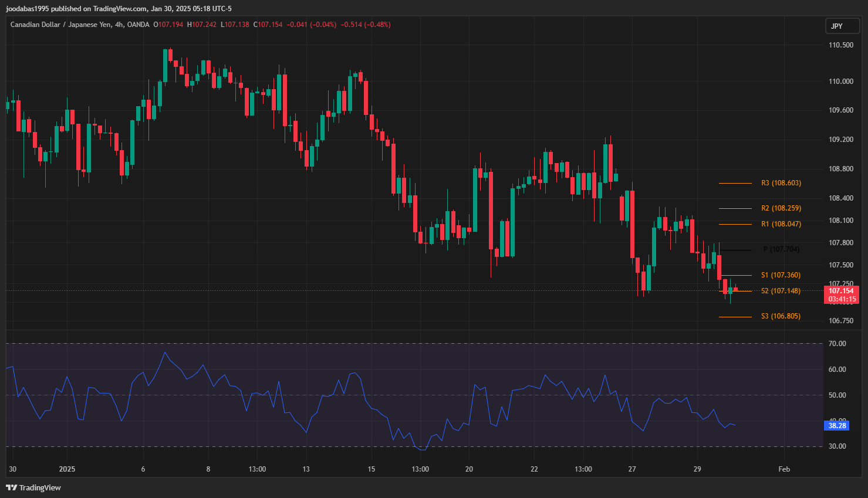Click the Canadian Dollar / Japanese Yen title
Screen dimensions: 868x498
[62, 25]
